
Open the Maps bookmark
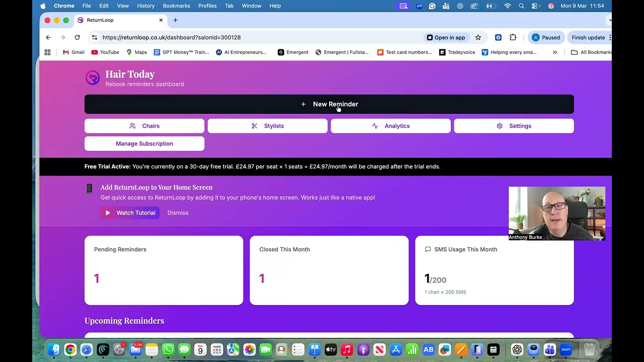pyautogui.click(x=136, y=52)
